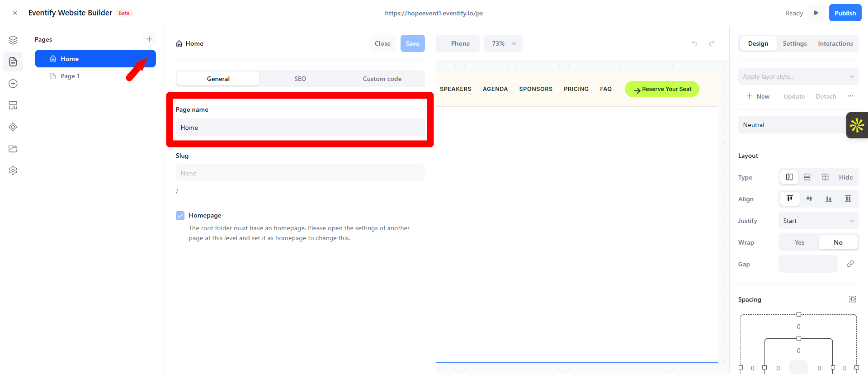This screenshot has width=868, height=374.
Task: Click the Close button in page settings
Action: click(x=382, y=43)
